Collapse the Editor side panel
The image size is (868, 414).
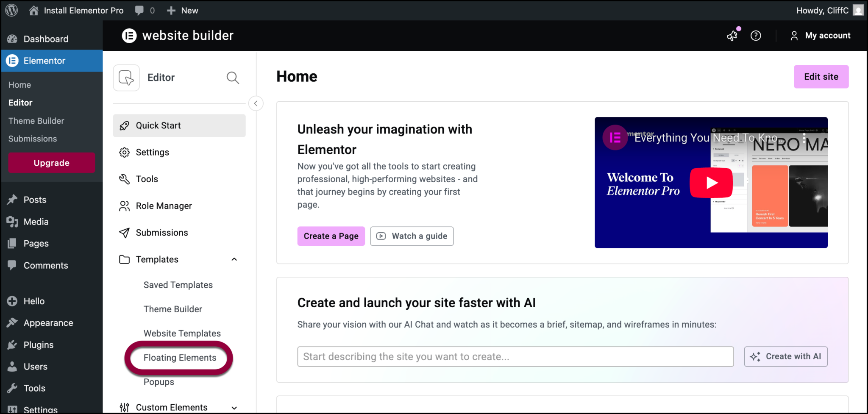(256, 103)
